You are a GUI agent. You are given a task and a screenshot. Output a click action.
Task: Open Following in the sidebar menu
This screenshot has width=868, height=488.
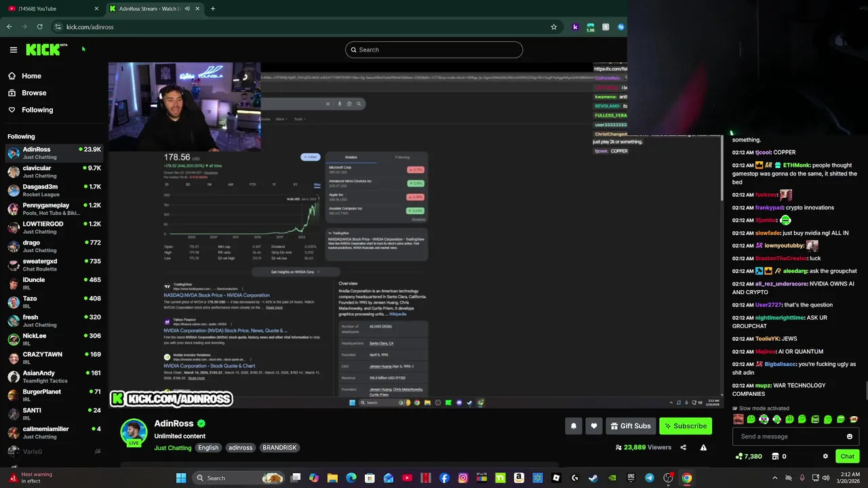coord(31,110)
